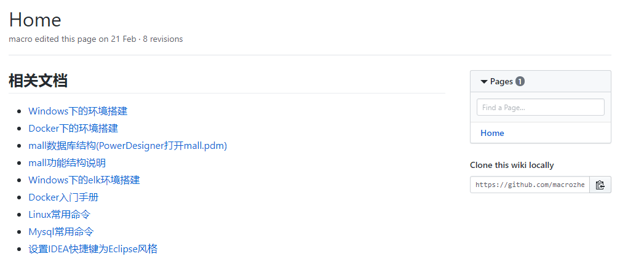
Task: Open 设置IDEA快捷键为Eclipse风格 link
Action: 93,249
